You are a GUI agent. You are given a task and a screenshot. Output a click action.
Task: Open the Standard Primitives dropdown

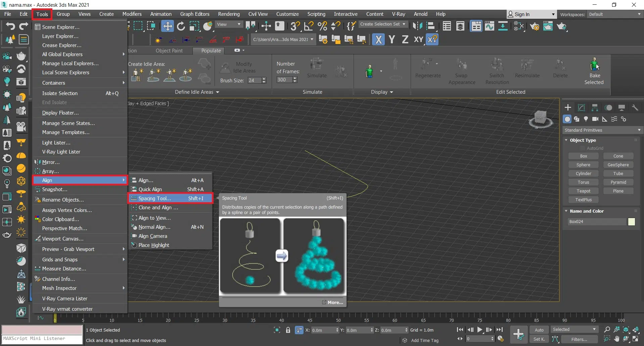pos(602,130)
